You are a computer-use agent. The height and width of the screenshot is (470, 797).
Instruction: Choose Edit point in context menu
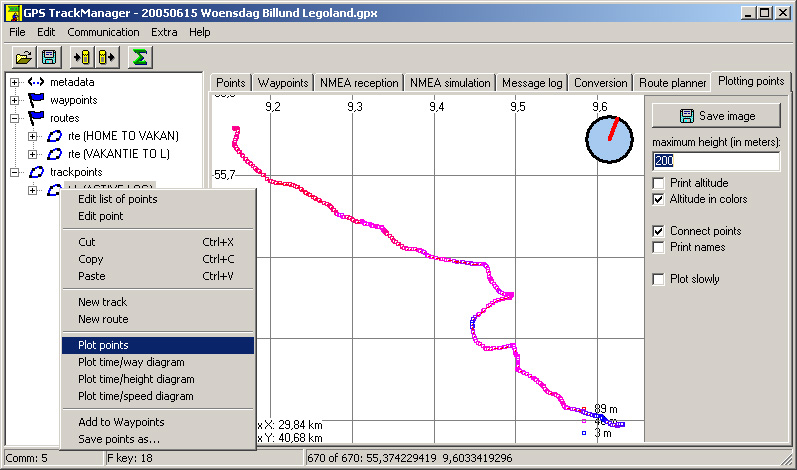158,216
